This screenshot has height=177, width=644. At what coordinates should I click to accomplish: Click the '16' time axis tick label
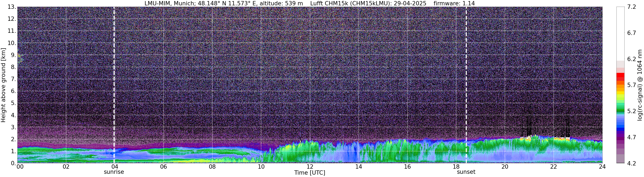point(407,167)
